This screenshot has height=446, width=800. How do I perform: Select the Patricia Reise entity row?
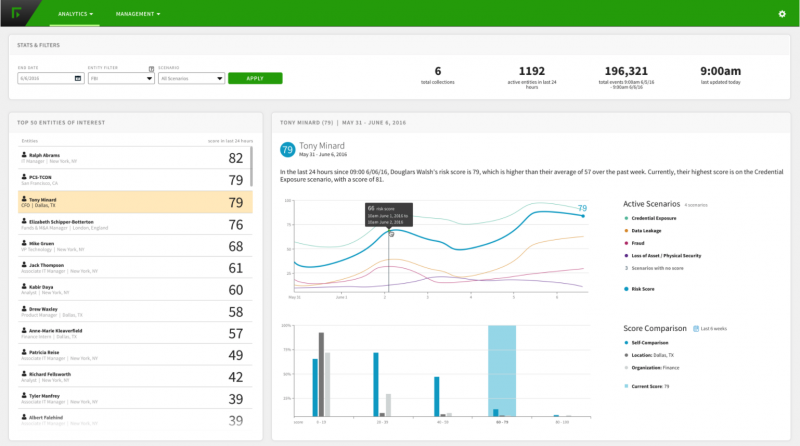click(135, 355)
